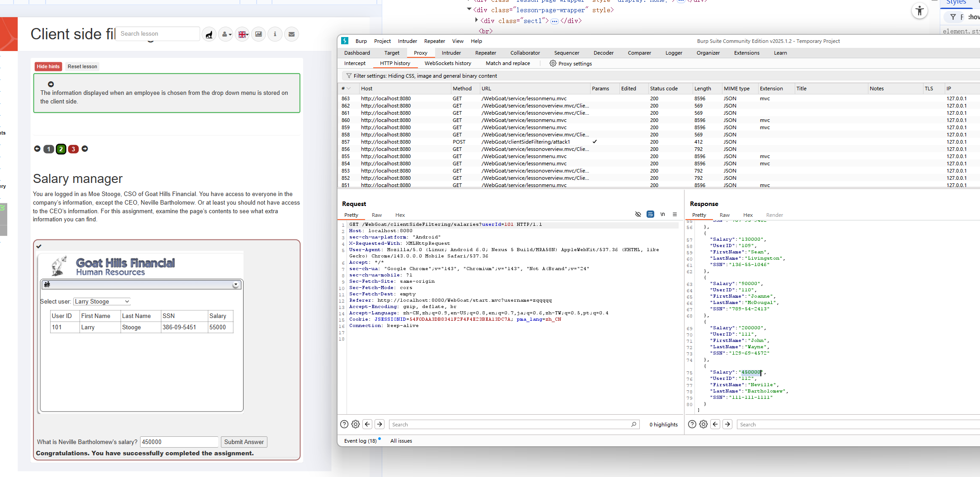This screenshot has height=477, width=980.
Task: Open the language flag dropdown
Action: click(243, 34)
